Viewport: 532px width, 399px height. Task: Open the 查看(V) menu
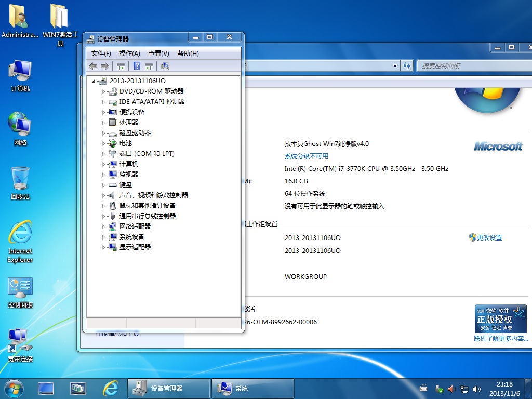[159, 54]
